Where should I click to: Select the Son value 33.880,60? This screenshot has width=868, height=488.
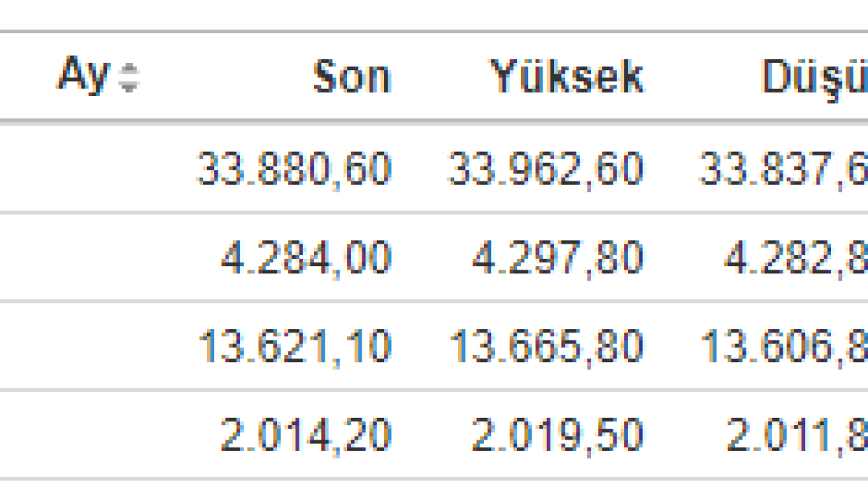click(x=294, y=170)
